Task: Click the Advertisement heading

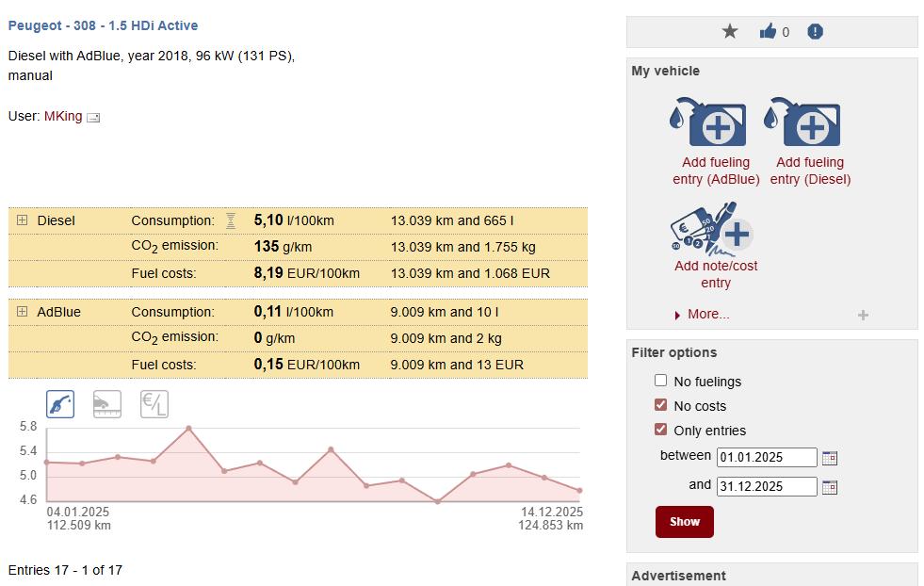Action: pyautogui.click(x=679, y=576)
